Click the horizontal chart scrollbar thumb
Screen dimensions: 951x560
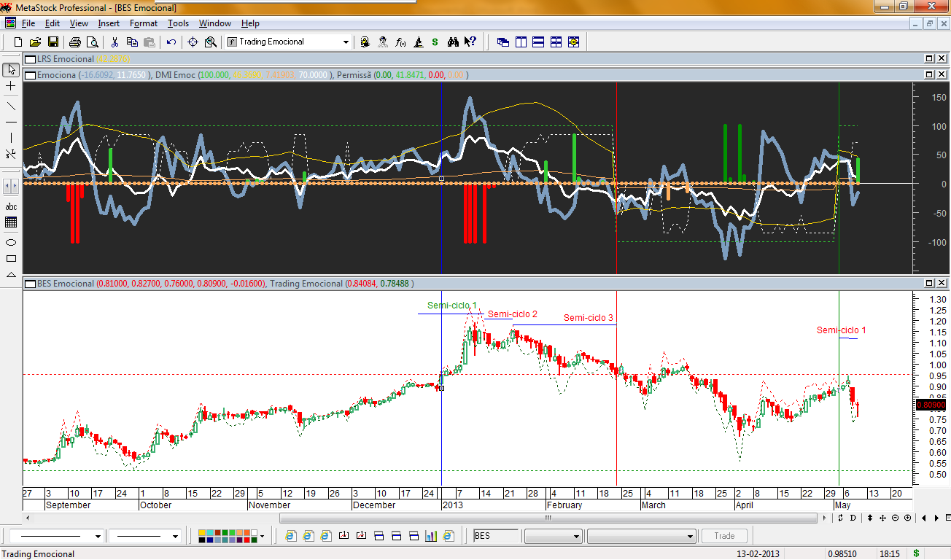click(x=547, y=518)
